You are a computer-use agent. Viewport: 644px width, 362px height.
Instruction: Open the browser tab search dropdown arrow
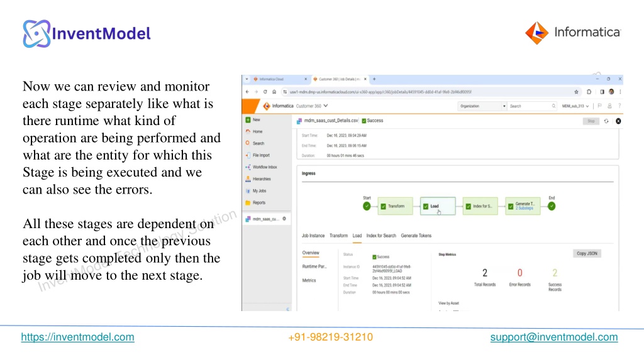247,79
